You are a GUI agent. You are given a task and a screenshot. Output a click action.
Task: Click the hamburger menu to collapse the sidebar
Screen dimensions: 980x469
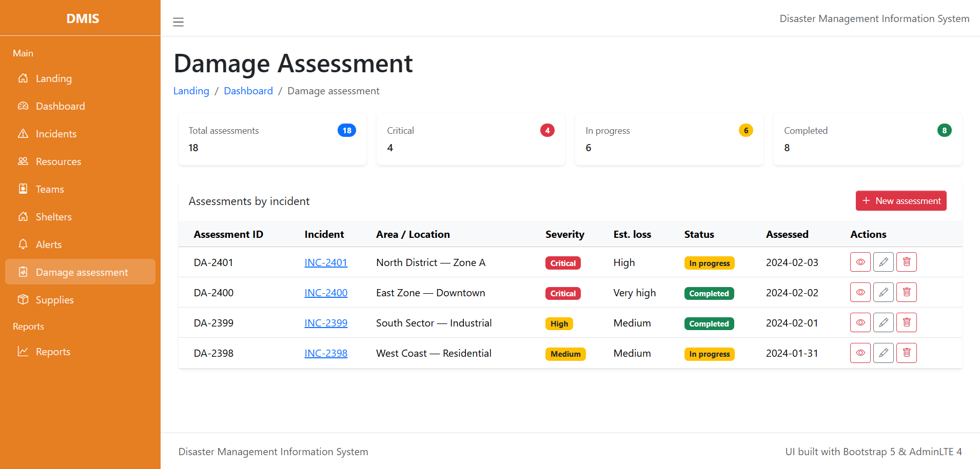click(178, 22)
